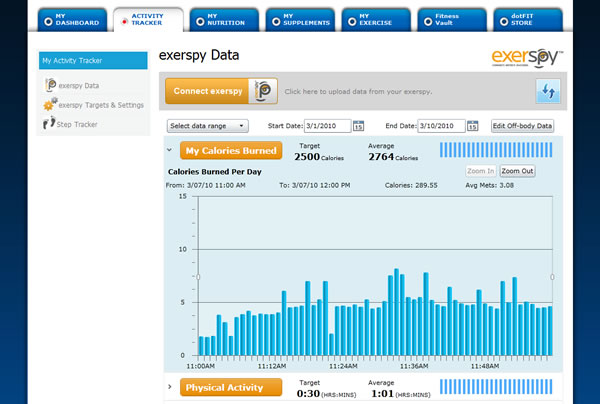Collapse the My Calories Burned section
Screen dimensions: 600x404
(x=170, y=151)
